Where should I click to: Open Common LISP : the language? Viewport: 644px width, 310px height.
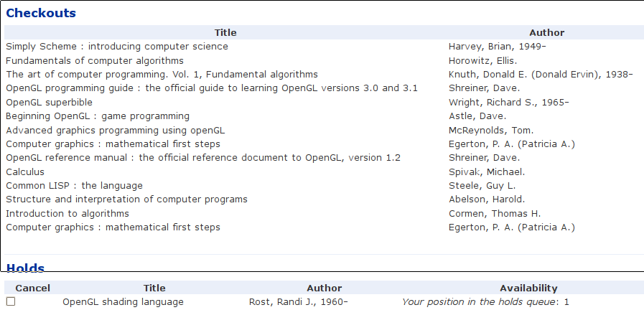(x=75, y=186)
